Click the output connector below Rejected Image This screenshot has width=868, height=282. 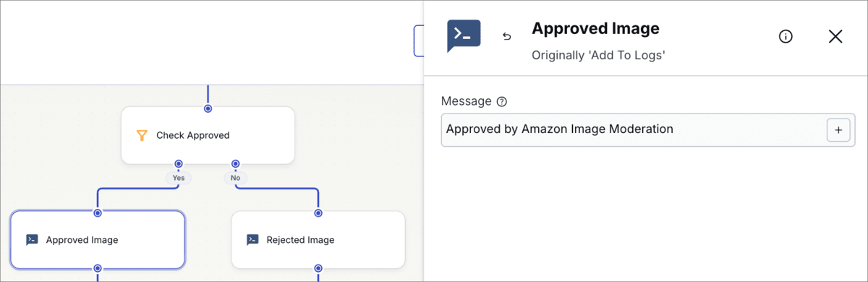click(318, 268)
